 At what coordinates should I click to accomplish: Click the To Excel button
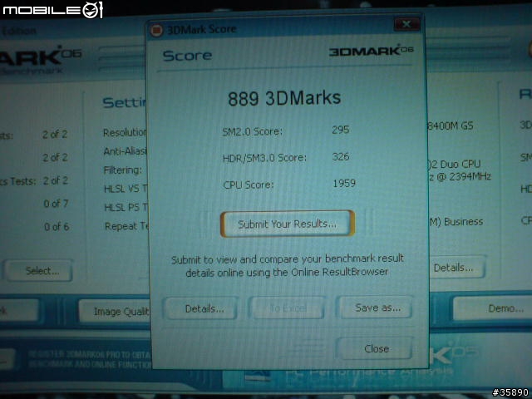[x=288, y=308]
